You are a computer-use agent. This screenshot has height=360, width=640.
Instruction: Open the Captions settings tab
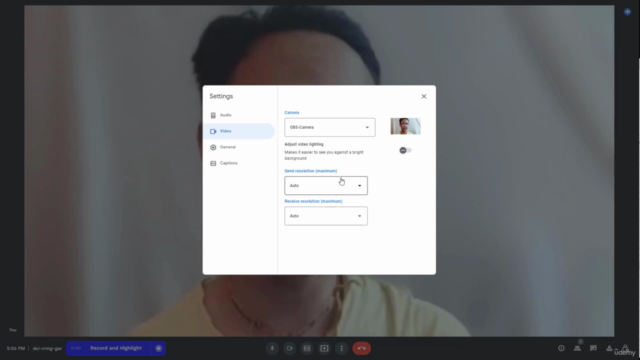click(x=239, y=163)
